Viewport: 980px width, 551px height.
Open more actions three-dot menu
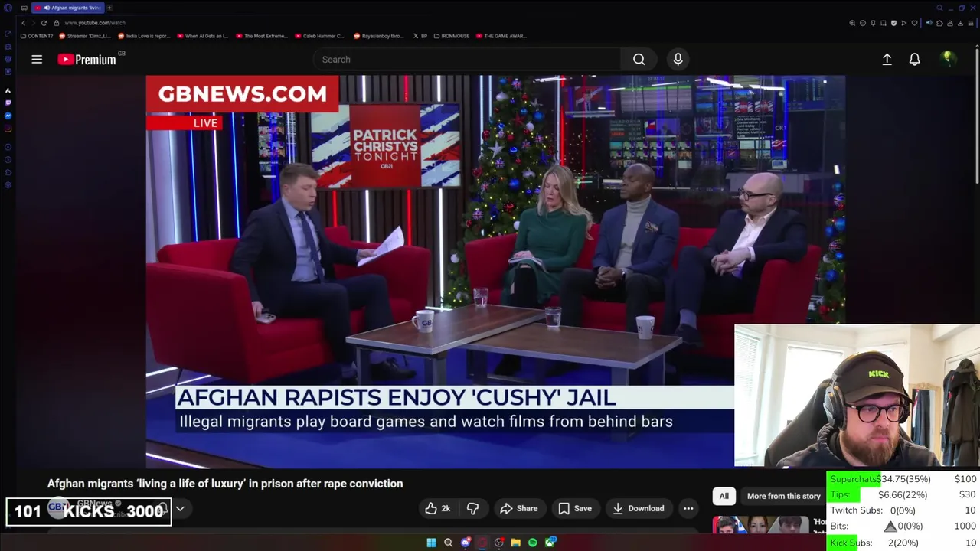(x=688, y=508)
